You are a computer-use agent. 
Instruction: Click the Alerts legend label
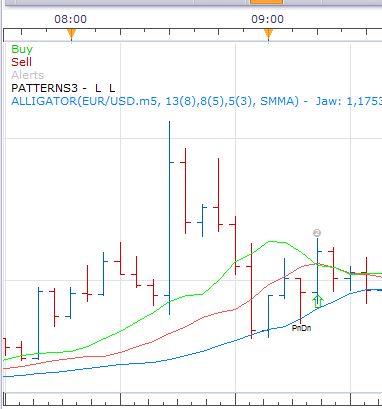coord(27,75)
